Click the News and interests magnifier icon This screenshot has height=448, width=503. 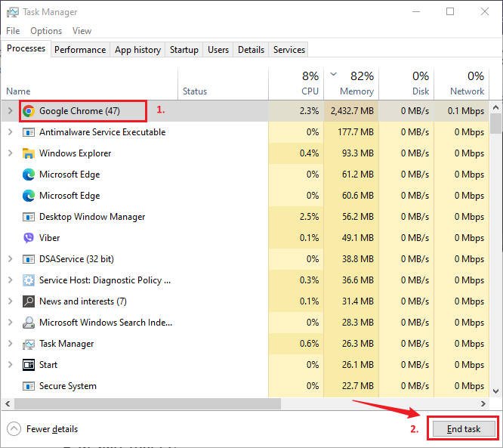[x=29, y=301]
